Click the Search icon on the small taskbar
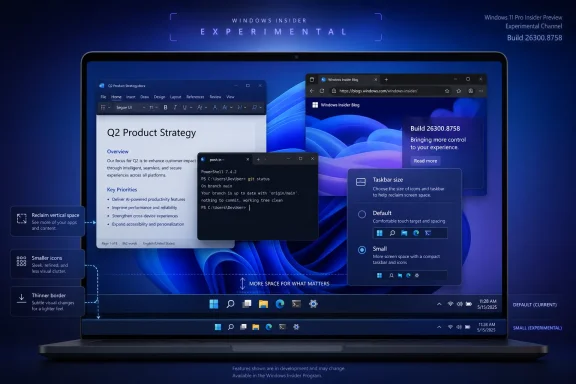Viewport: 576px width, 384px height. click(231, 327)
